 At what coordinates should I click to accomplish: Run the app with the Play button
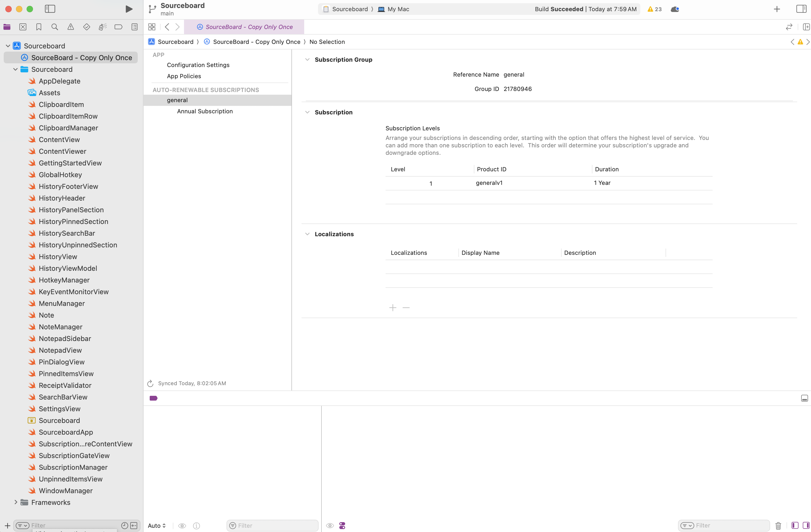pyautogui.click(x=129, y=9)
